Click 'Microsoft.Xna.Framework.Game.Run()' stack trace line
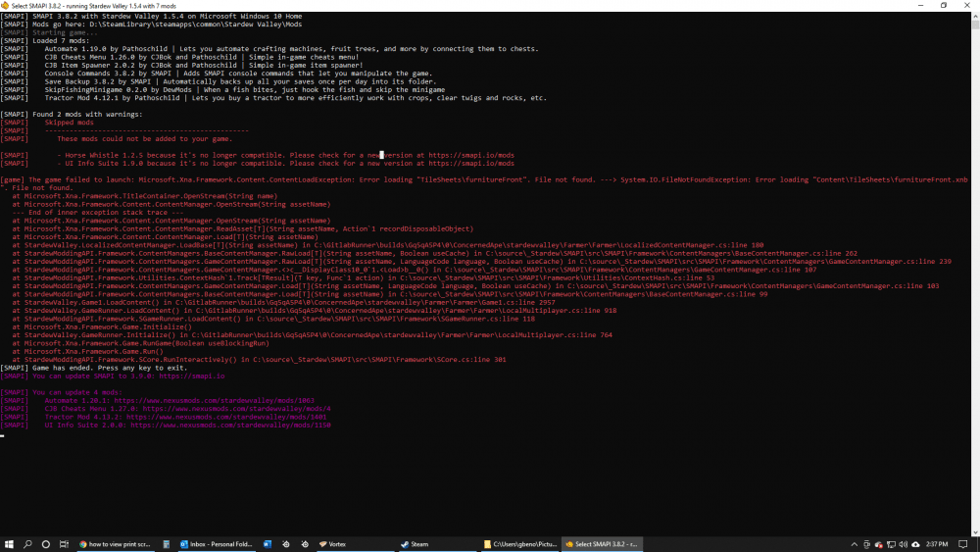The height and width of the screenshot is (552, 980). tap(87, 352)
